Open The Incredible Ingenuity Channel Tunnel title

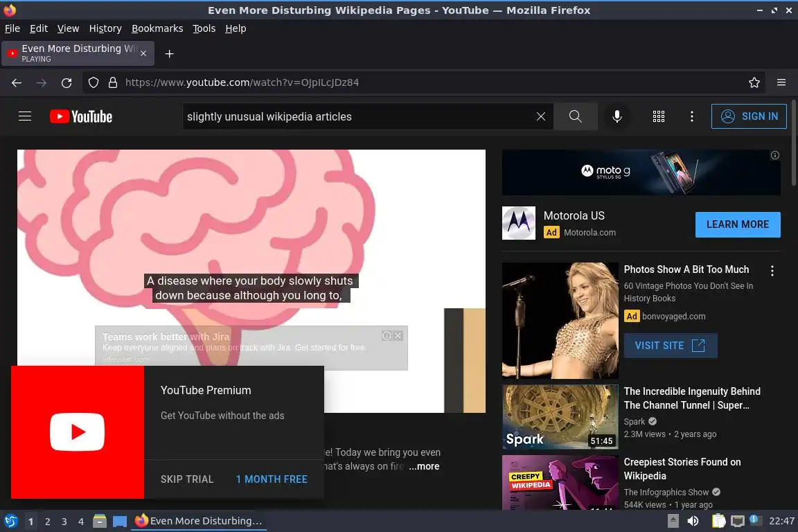coord(692,398)
